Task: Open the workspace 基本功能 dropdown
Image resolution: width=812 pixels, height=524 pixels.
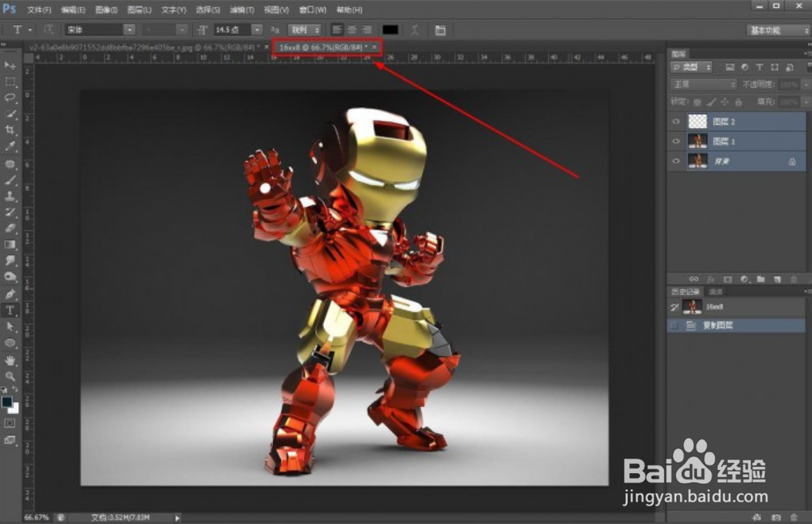Action: [778, 31]
